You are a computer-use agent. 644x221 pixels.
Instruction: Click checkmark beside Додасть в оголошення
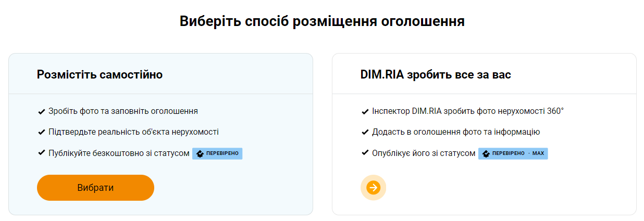(x=365, y=132)
